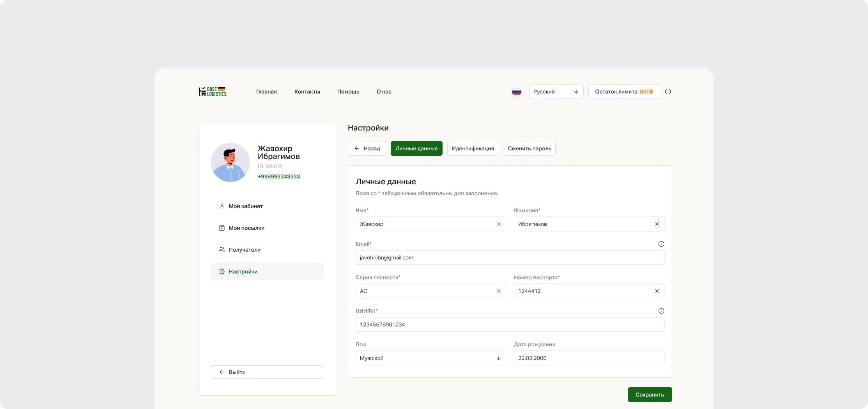Open Получатели in the sidebar
Viewport: 868px width, 409px height.
pos(267,250)
